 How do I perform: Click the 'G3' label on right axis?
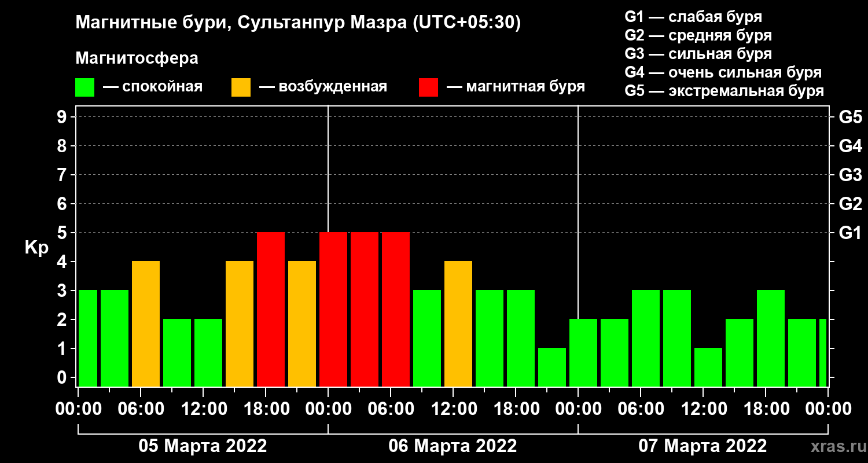click(x=850, y=175)
